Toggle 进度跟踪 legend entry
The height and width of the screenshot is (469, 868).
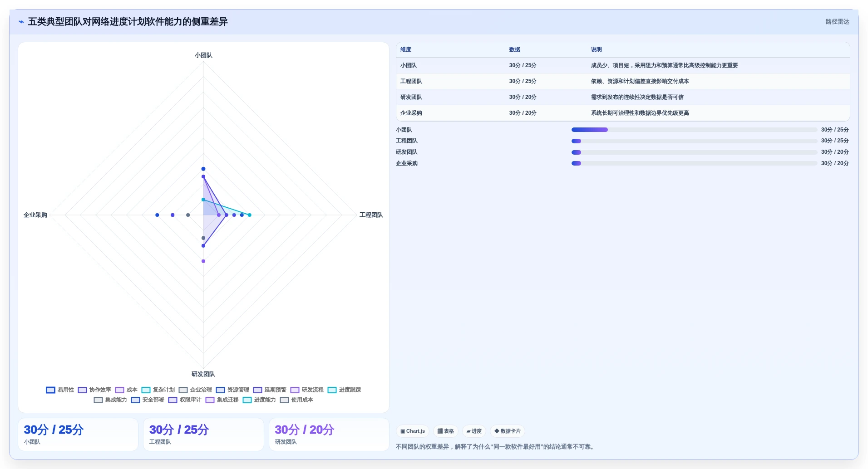pos(344,390)
